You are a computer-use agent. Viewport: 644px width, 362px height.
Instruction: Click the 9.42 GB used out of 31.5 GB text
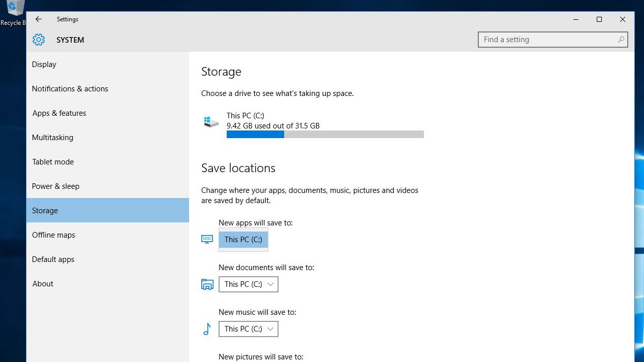[273, 126]
